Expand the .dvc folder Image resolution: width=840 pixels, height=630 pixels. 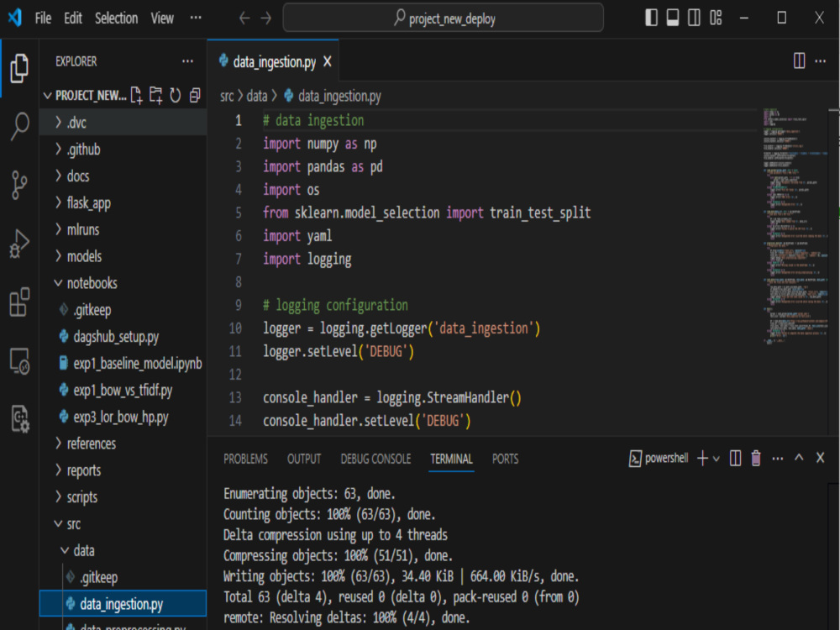point(123,123)
